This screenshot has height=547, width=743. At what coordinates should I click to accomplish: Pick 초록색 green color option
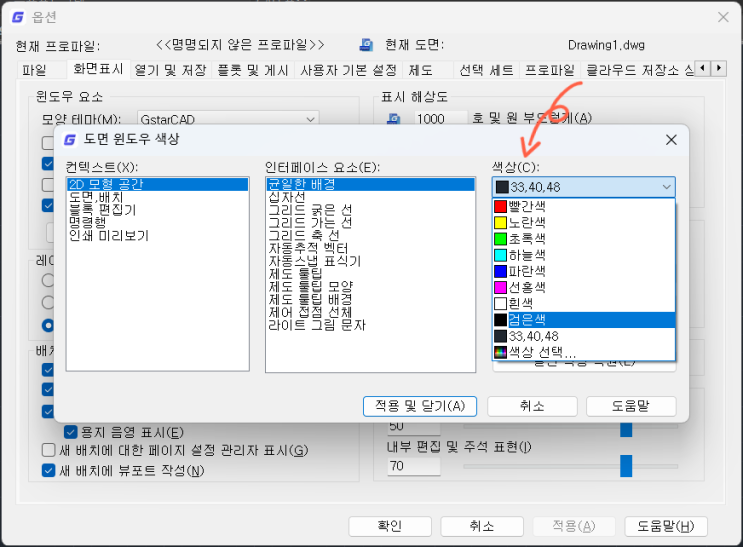(584, 238)
